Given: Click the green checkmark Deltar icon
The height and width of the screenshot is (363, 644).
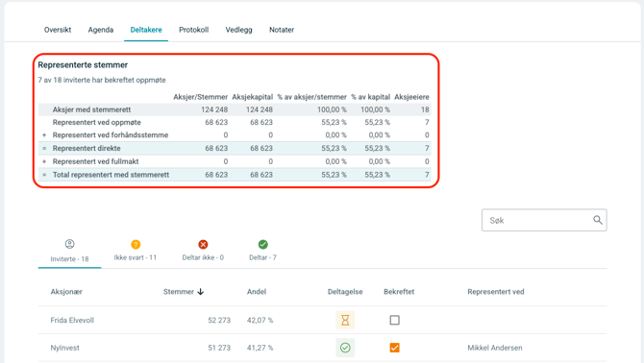Looking at the screenshot, I should click(x=262, y=245).
